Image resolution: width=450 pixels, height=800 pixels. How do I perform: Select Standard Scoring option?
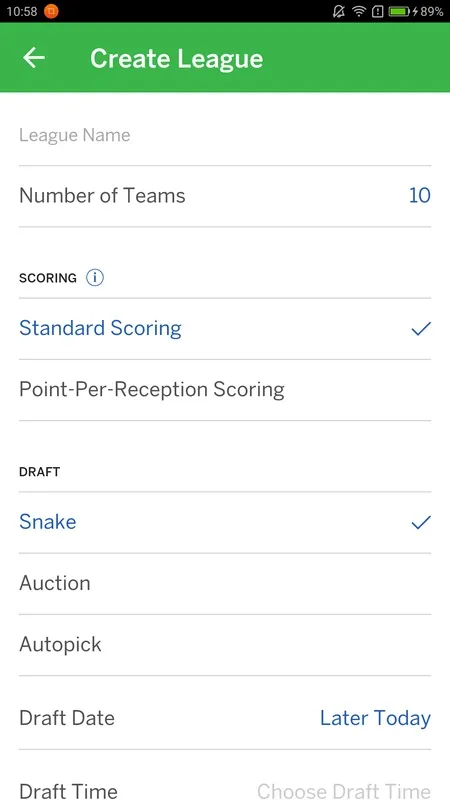click(225, 329)
